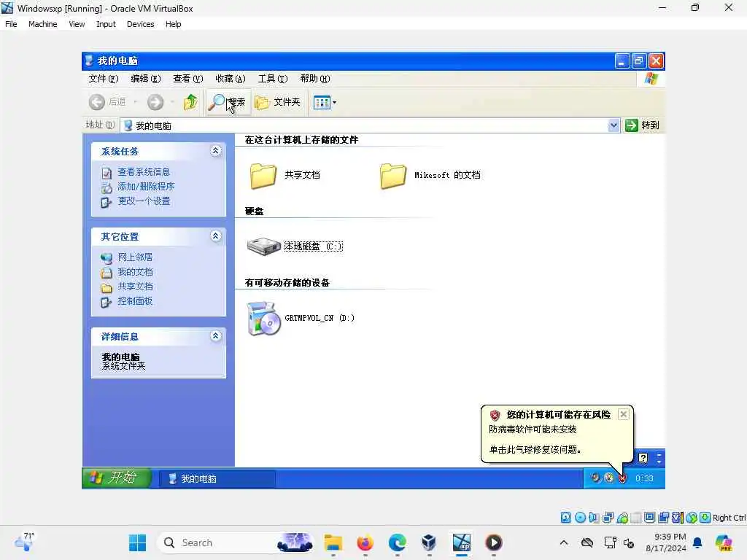Open VirtualBox Input menu
This screenshot has width=747, height=560.
[106, 24]
